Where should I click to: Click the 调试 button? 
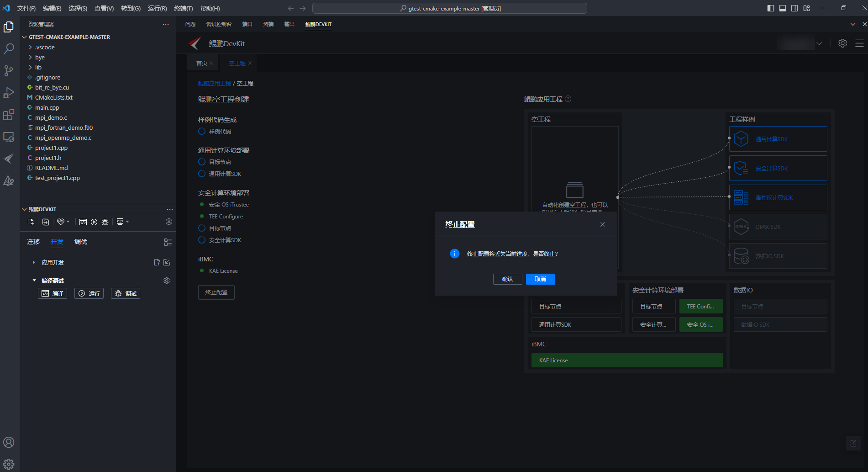point(126,293)
